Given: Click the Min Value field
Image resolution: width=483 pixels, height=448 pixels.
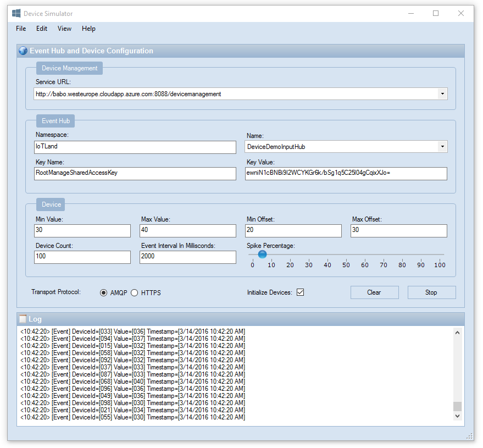Looking at the screenshot, I should (x=82, y=231).
